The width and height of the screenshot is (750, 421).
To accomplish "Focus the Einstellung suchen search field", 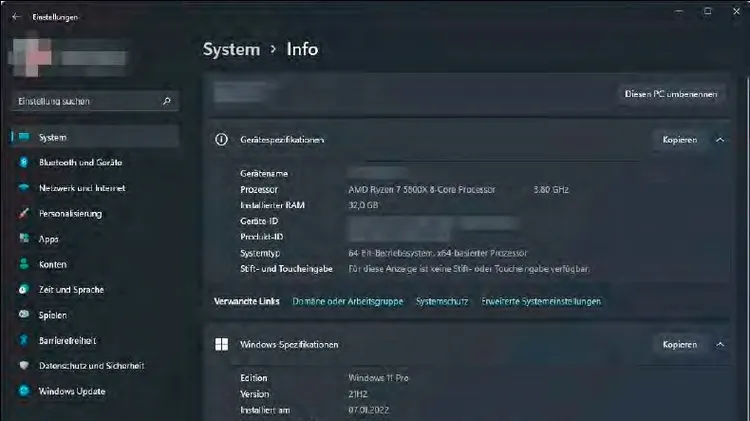I will point(95,101).
